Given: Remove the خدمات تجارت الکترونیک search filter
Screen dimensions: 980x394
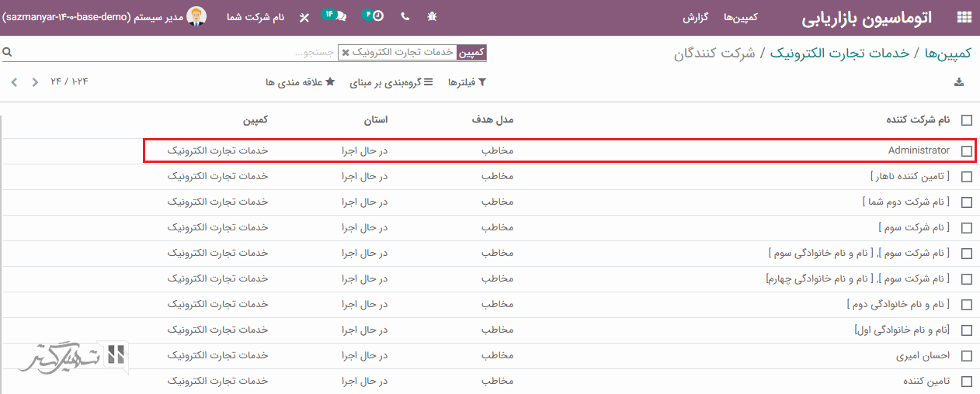Looking at the screenshot, I should pyautogui.click(x=346, y=53).
